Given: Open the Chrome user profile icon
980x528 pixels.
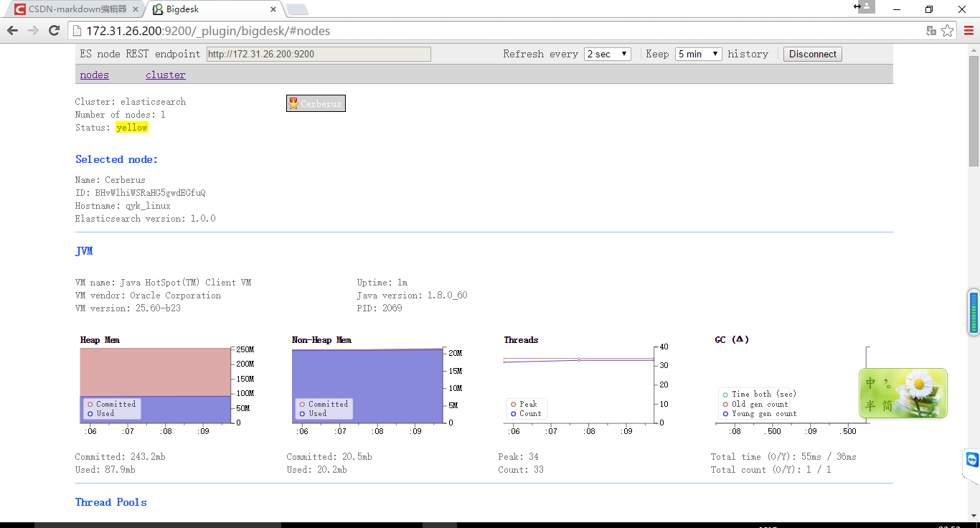Looking at the screenshot, I should [x=867, y=6].
